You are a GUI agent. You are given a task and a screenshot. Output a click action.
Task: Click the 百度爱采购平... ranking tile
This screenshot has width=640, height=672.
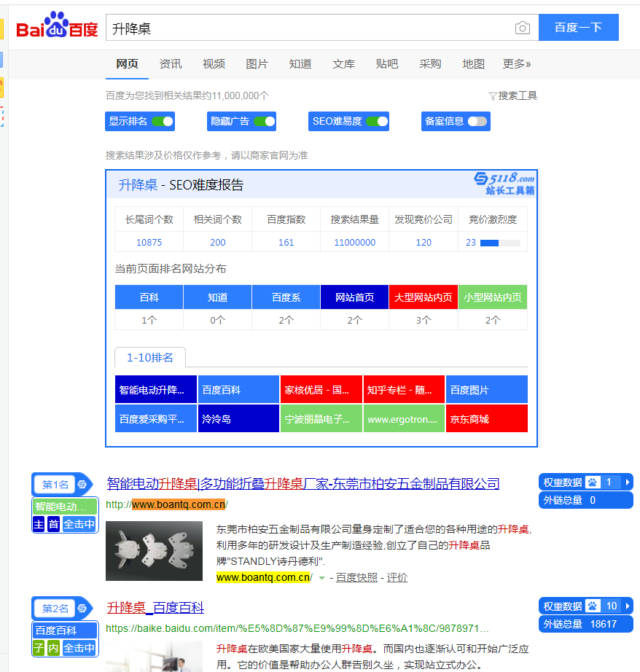click(156, 418)
